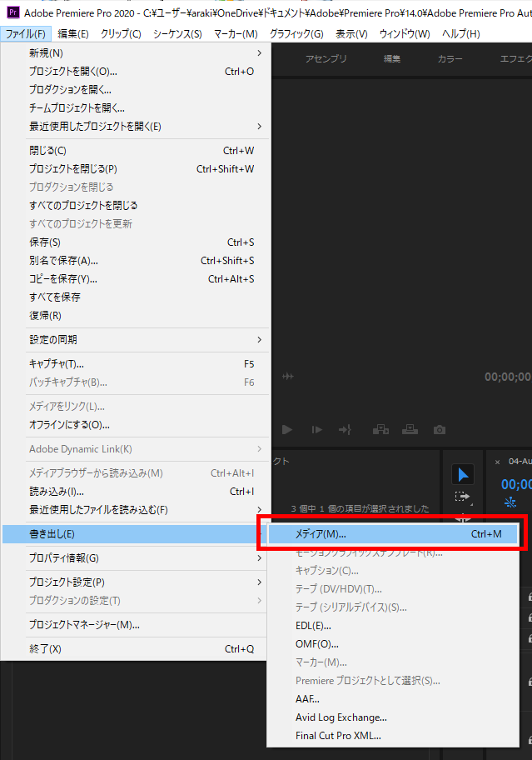
Task: Choose キャプチャ(T)... menu entry
Action: pos(135,364)
